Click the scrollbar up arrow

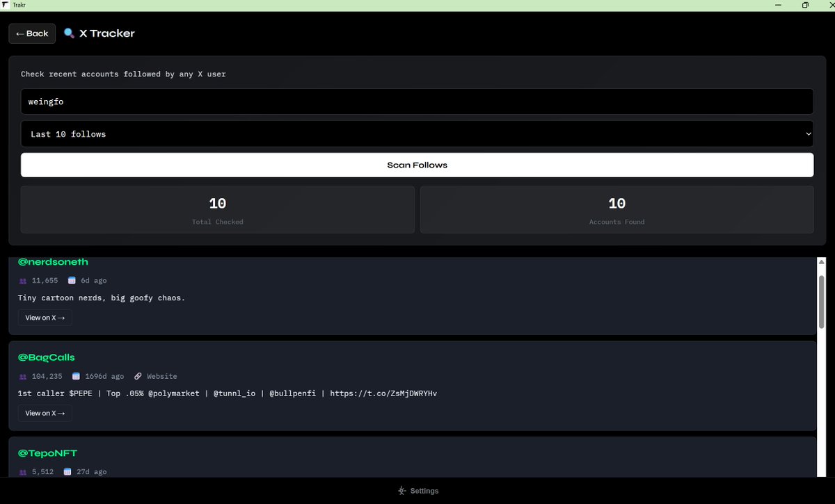click(x=821, y=262)
